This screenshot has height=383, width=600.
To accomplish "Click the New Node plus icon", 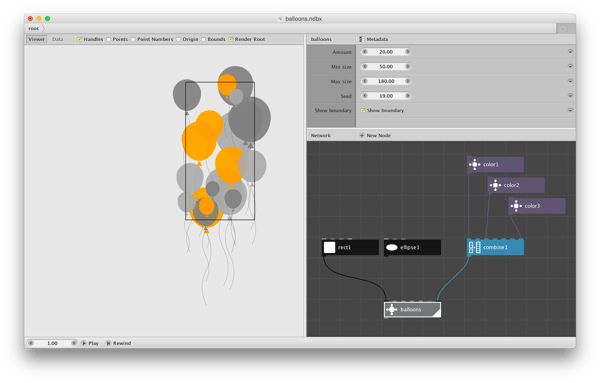I will tap(362, 135).
